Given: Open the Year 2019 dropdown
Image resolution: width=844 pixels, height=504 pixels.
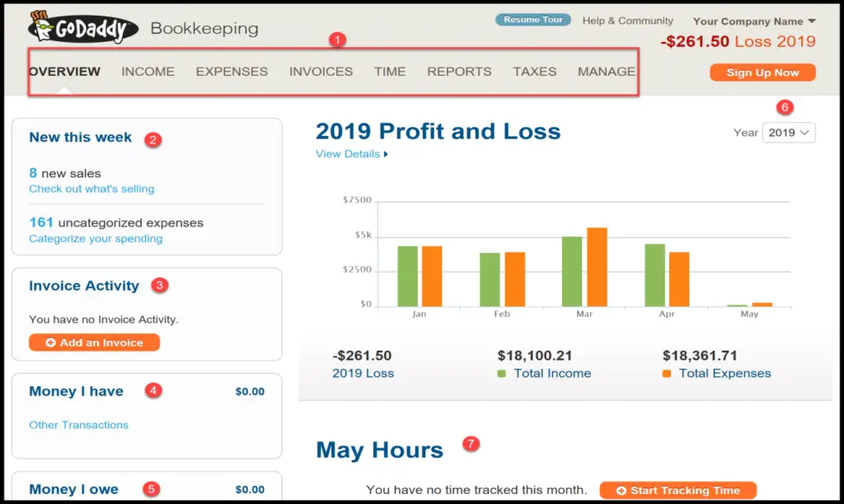Looking at the screenshot, I should pos(789,133).
